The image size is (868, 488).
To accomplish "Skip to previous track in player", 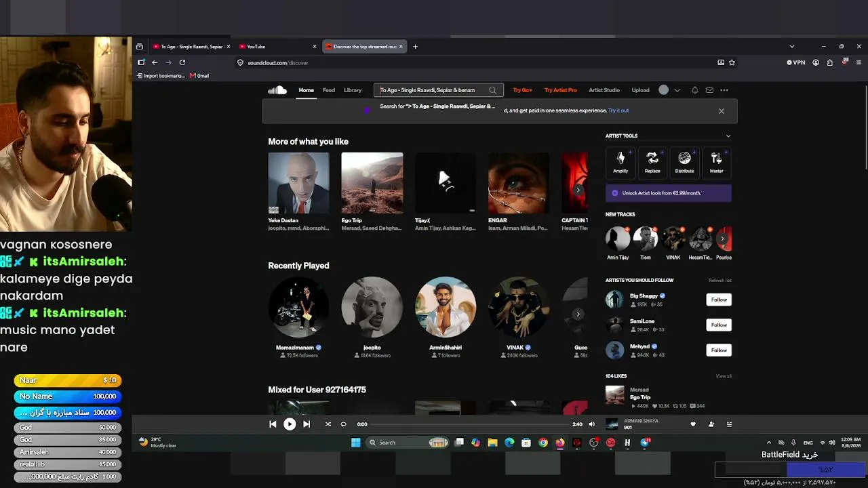I will (273, 424).
